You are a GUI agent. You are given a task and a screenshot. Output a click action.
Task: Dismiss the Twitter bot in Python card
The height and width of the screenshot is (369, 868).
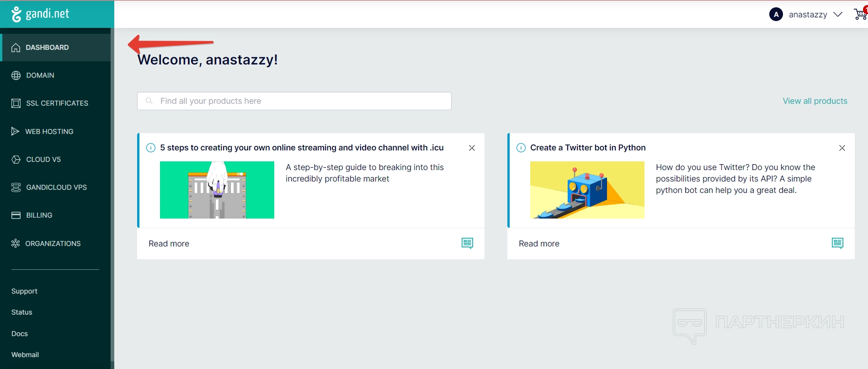[842, 148]
